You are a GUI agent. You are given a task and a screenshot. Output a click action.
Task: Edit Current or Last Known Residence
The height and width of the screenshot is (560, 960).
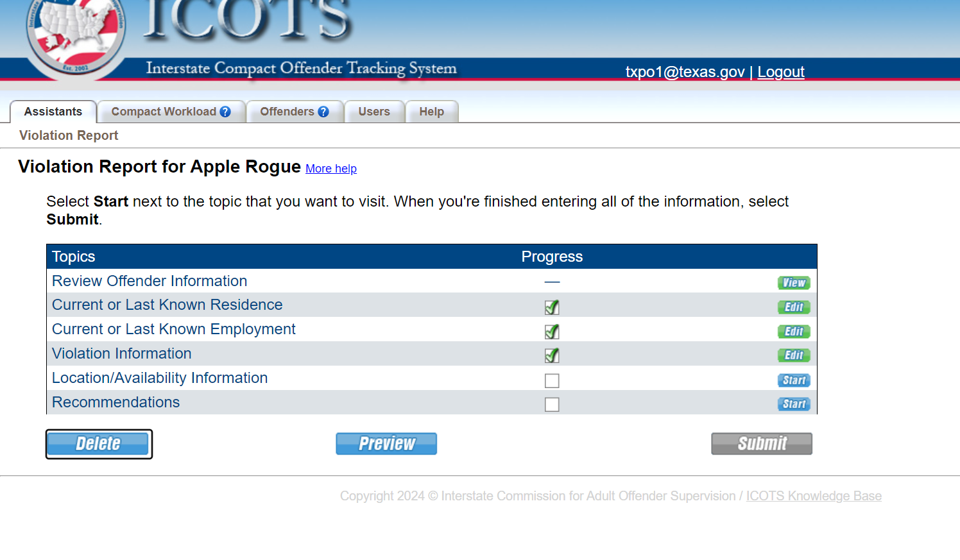pos(794,307)
